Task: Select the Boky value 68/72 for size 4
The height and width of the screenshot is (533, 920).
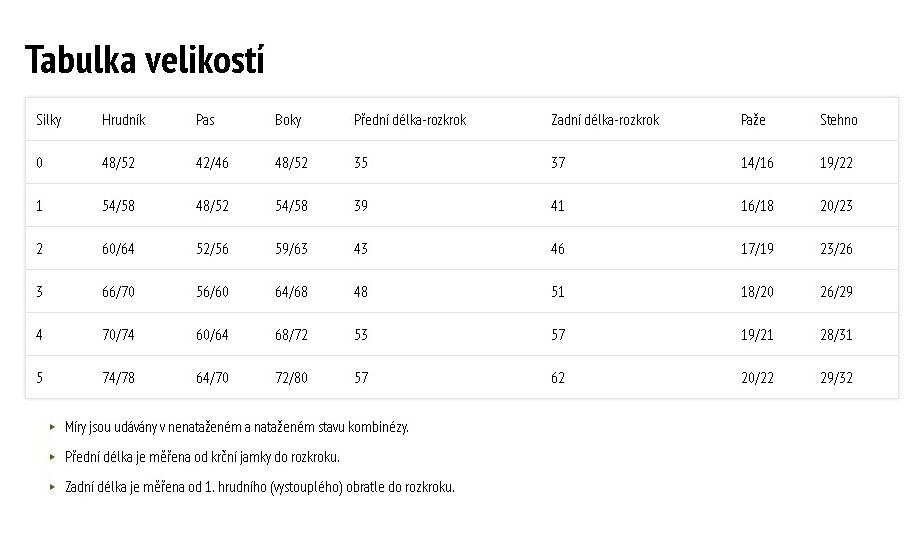Action: point(291,335)
